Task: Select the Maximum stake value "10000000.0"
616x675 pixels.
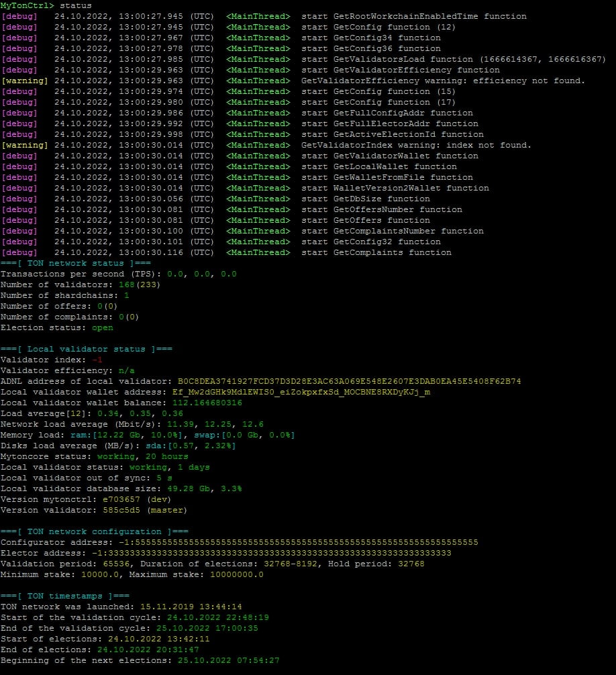Action: [237, 575]
